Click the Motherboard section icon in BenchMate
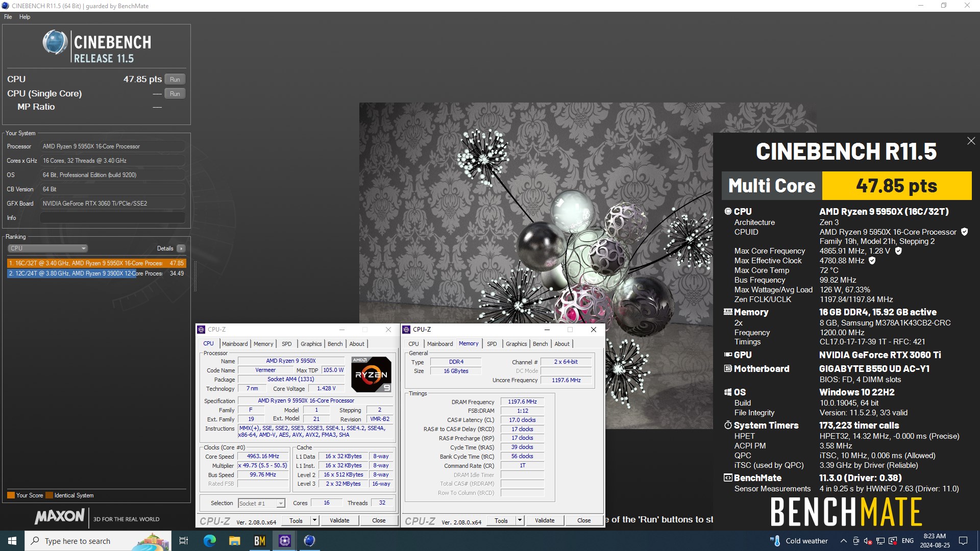The width and height of the screenshot is (980, 551). tap(728, 368)
